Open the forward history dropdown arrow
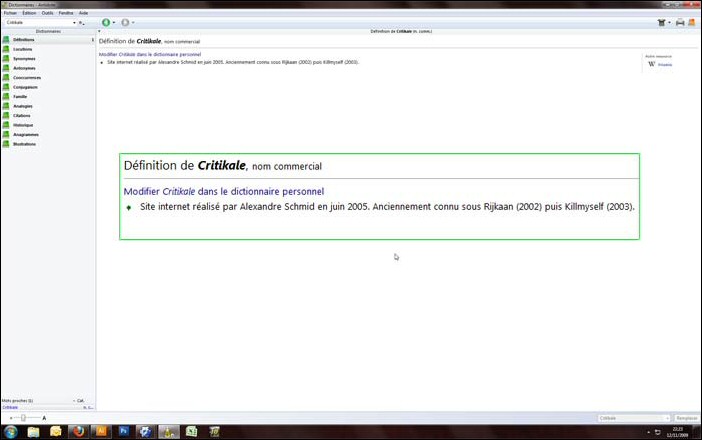702x440 pixels. tap(133, 22)
